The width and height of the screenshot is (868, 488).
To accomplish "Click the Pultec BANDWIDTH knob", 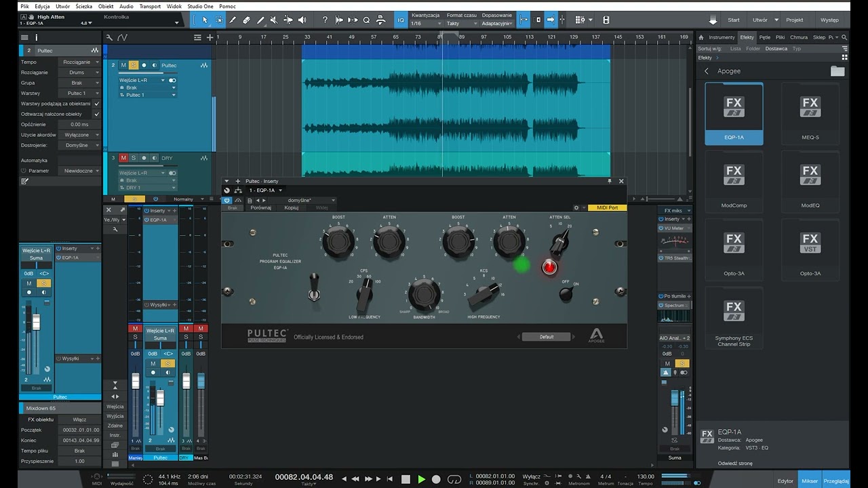I will (425, 295).
